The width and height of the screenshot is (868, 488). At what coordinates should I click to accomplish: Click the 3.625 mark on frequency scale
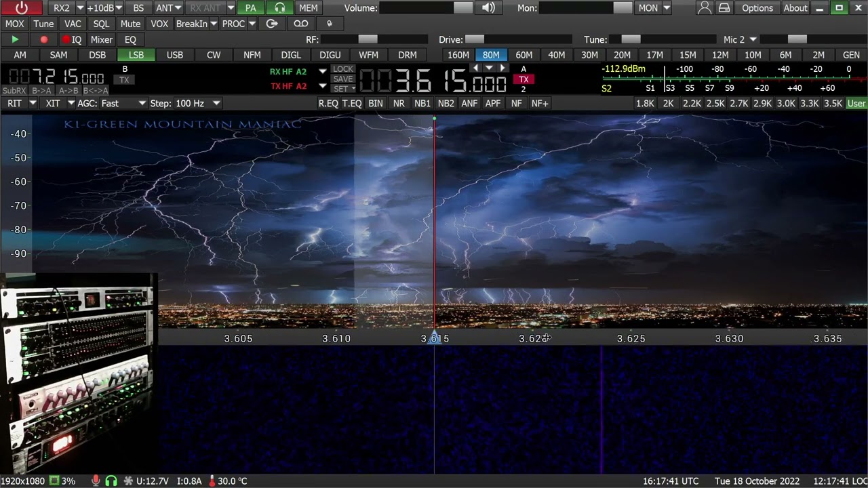coord(631,338)
